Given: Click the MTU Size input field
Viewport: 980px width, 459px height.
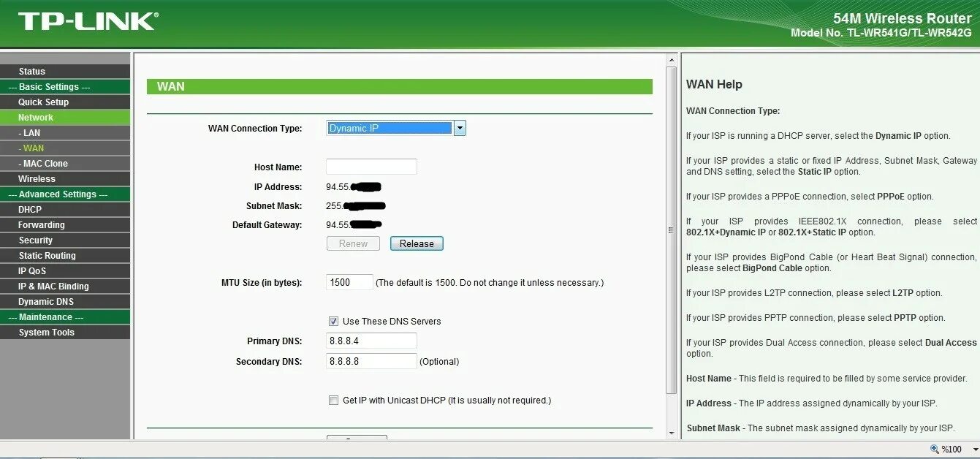Looking at the screenshot, I should point(349,282).
